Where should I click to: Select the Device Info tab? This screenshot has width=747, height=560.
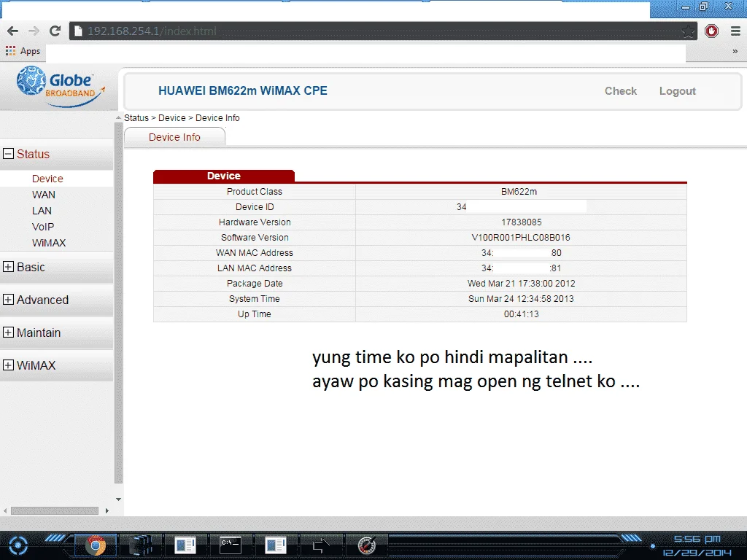(x=174, y=137)
